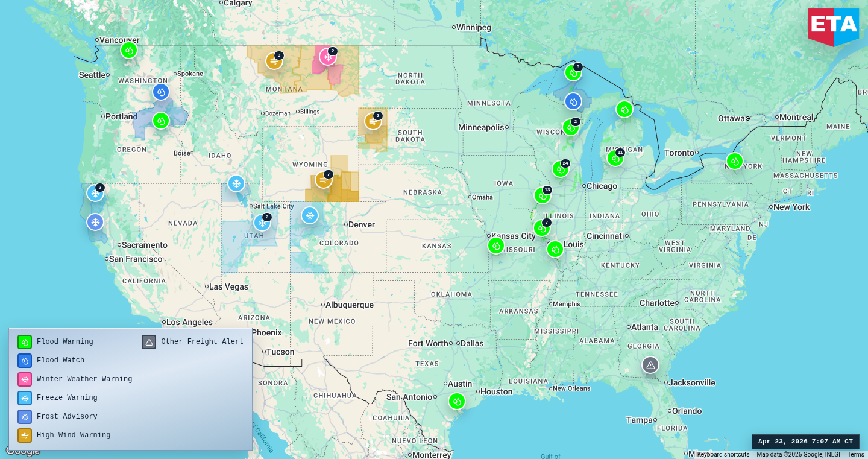Expand the 24-alert cluster near Iowa
Image resolution: width=868 pixels, height=459 pixels.
[561, 169]
